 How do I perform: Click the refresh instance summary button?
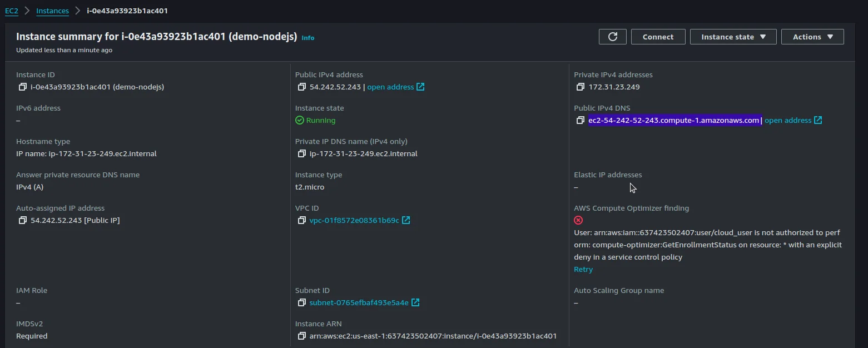tap(613, 37)
